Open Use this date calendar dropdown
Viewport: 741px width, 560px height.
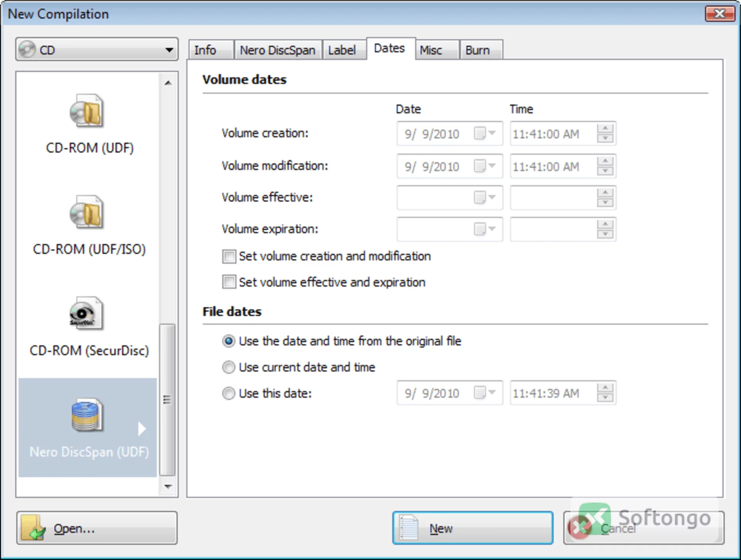point(485,393)
